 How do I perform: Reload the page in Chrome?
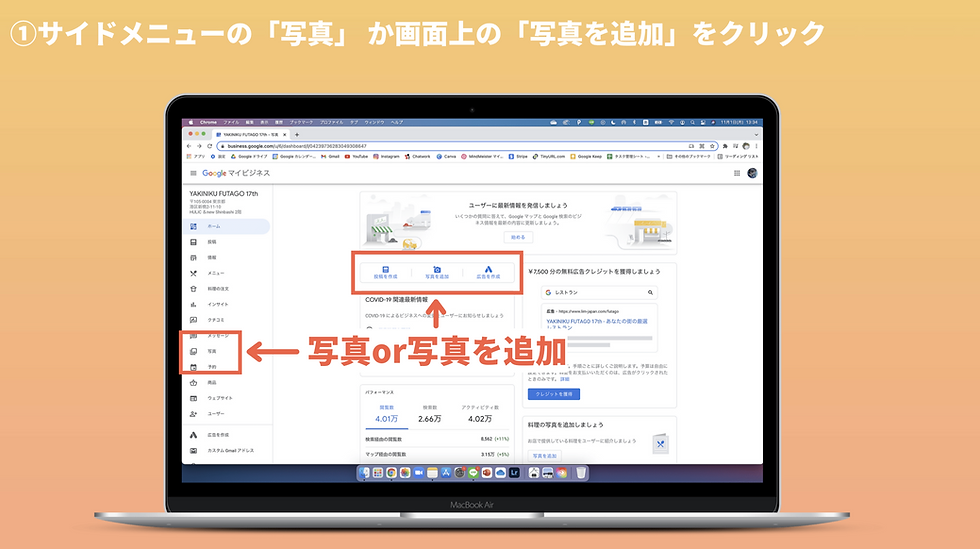[x=209, y=146]
